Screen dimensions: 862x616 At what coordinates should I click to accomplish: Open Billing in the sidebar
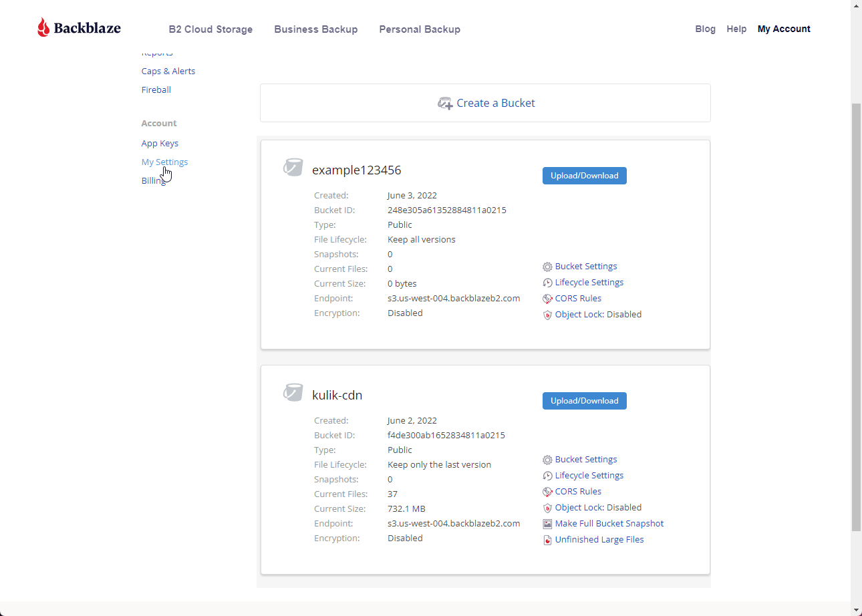154,180
